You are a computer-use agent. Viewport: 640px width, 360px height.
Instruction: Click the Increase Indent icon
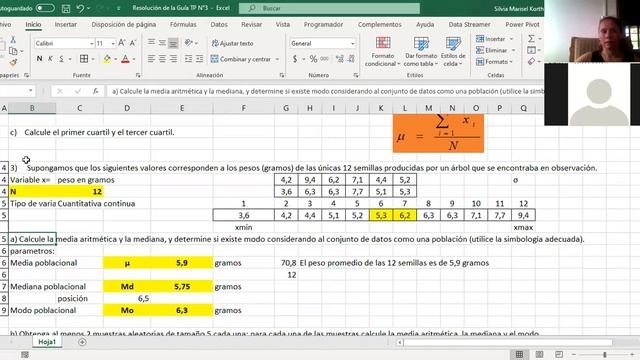(x=199, y=59)
